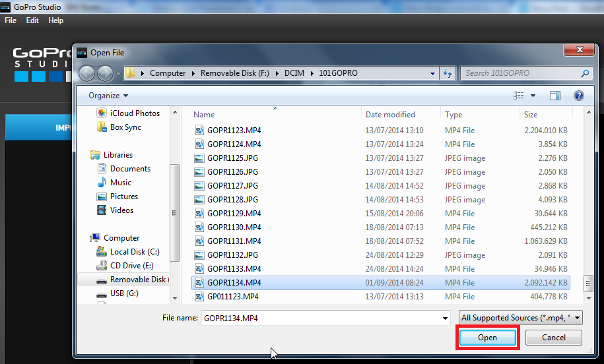
Task: Sort files by Date modified column
Action: point(390,115)
